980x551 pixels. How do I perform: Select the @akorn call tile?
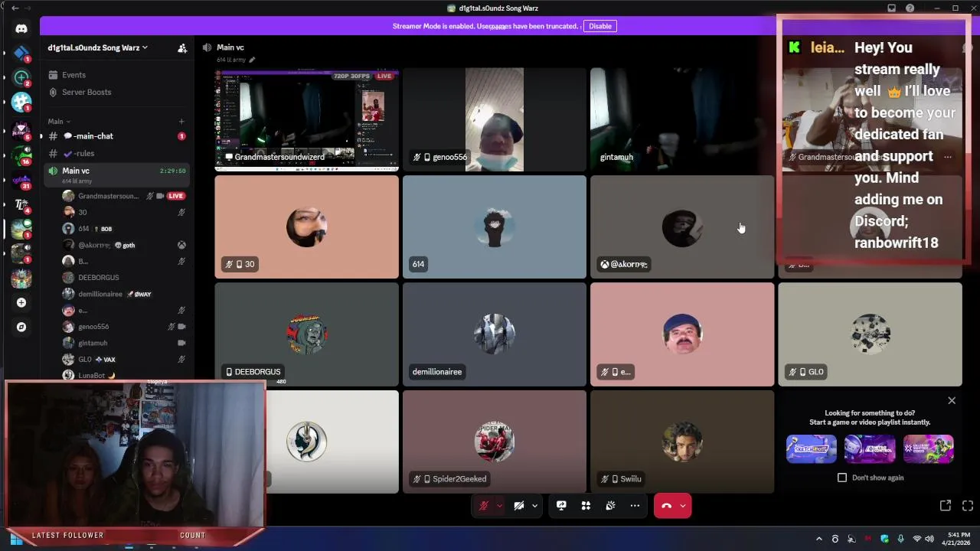coord(682,227)
